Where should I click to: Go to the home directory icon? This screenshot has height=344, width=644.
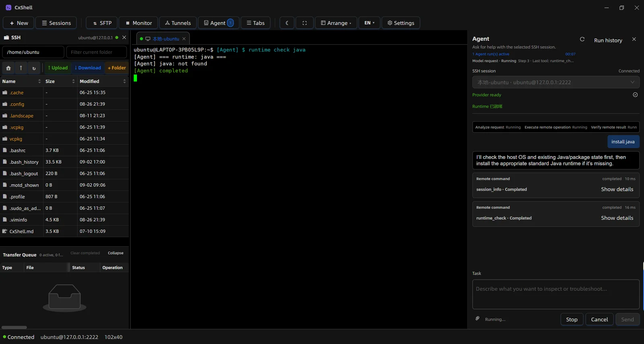click(8, 68)
